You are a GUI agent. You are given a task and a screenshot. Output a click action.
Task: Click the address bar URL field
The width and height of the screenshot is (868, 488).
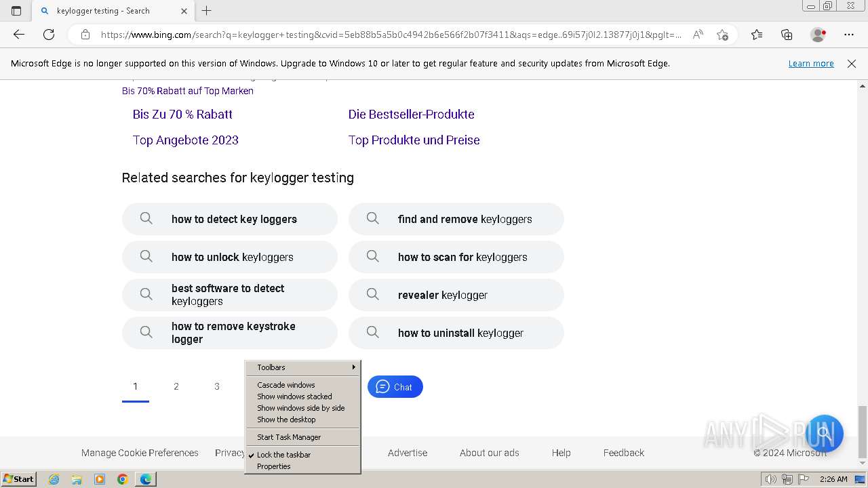pos(391,35)
